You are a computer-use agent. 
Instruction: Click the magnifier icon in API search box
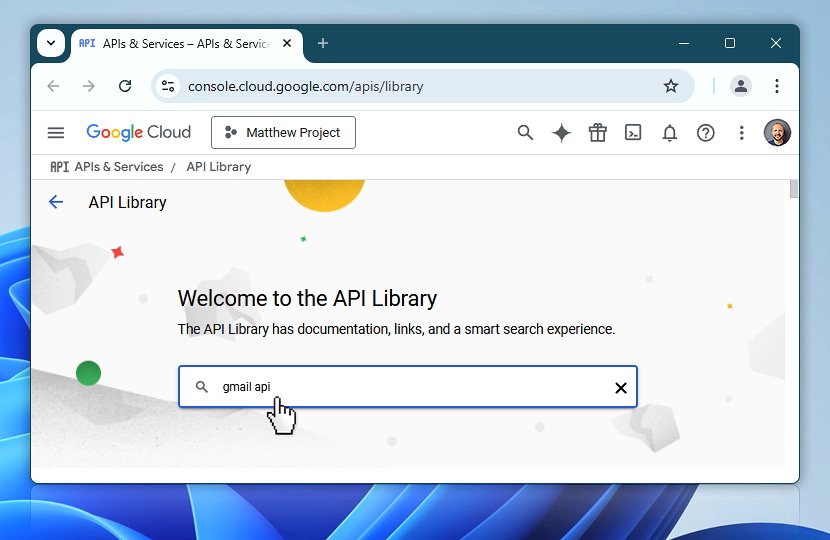[x=202, y=386]
